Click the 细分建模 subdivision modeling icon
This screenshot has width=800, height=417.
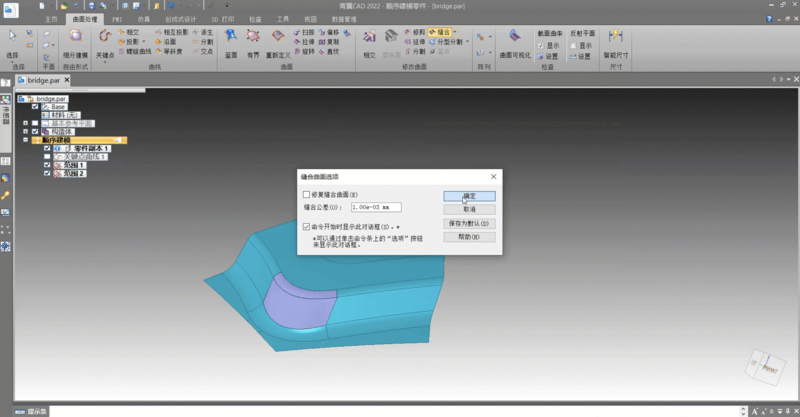pyautogui.click(x=74, y=44)
